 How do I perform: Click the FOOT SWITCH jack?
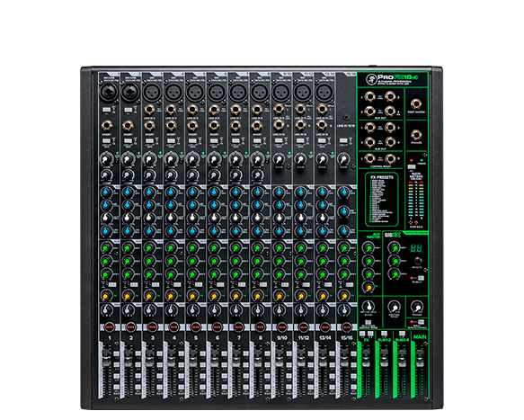[416, 104]
